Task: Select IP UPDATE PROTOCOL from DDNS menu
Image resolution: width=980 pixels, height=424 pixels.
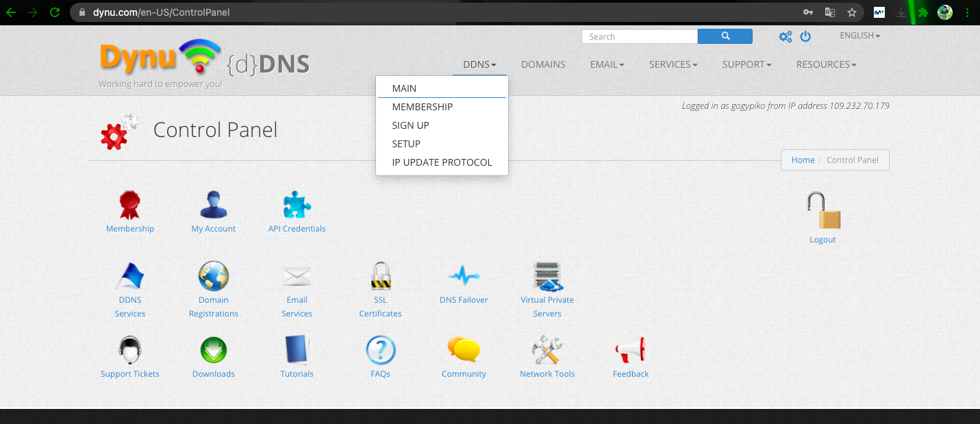Action: point(442,162)
